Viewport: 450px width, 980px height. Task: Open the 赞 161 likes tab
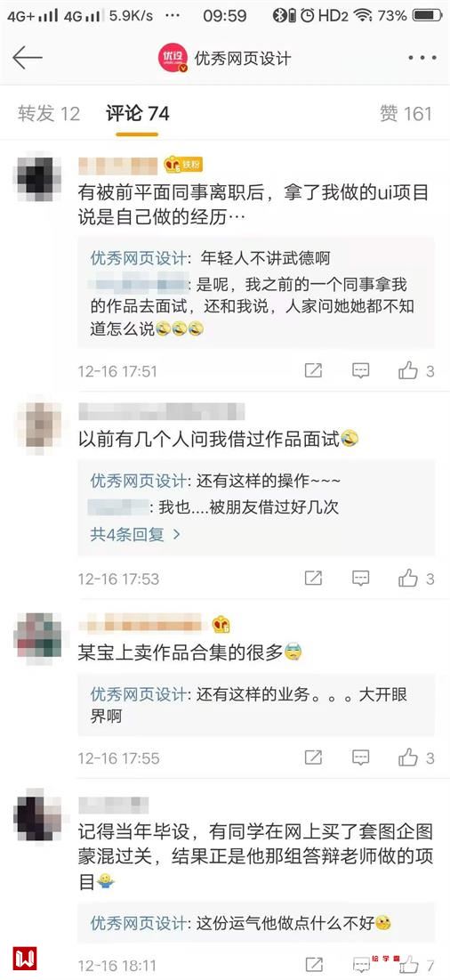click(x=406, y=113)
